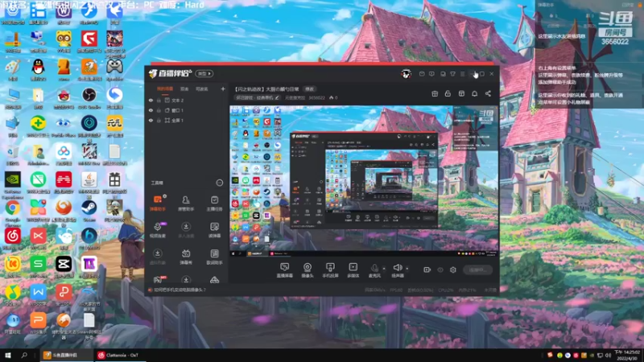644x362 pixels.
Task: Open the 读弹幕 tool
Action: [214, 230]
